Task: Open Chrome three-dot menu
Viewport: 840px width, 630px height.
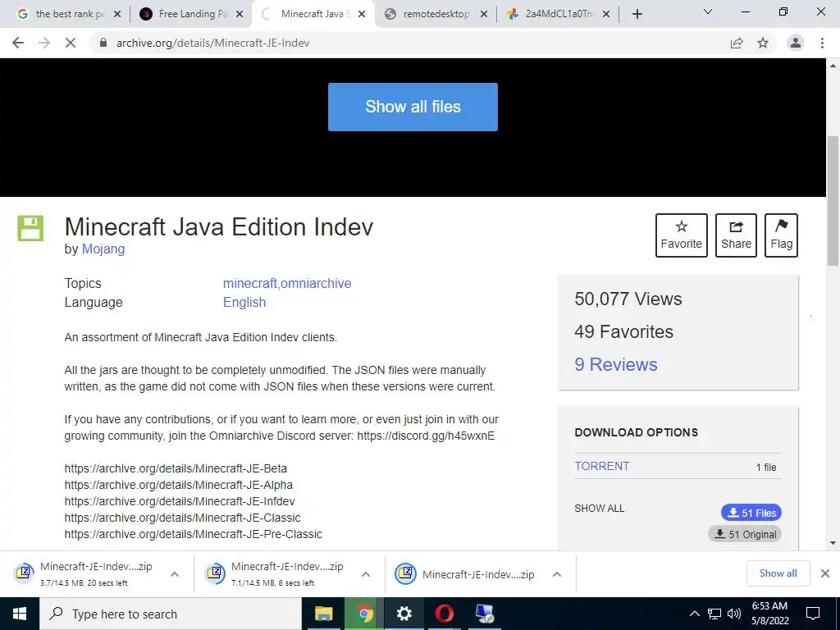Action: pyautogui.click(x=822, y=43)
